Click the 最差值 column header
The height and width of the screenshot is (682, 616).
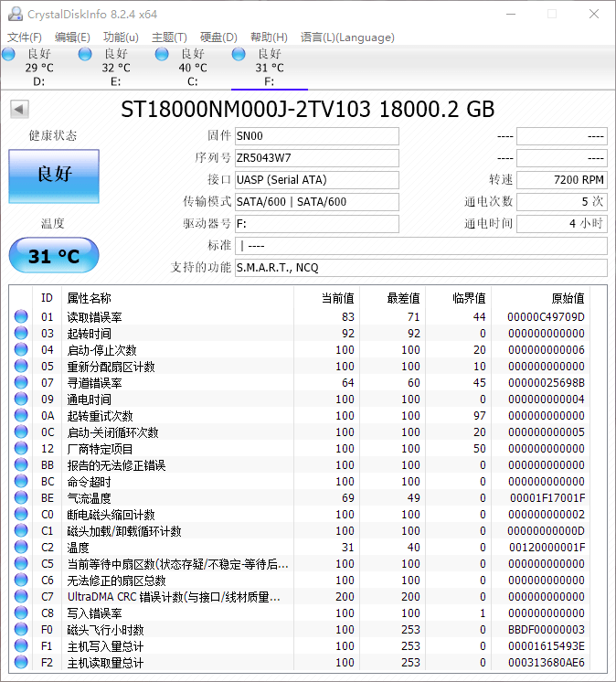(393, 298)
